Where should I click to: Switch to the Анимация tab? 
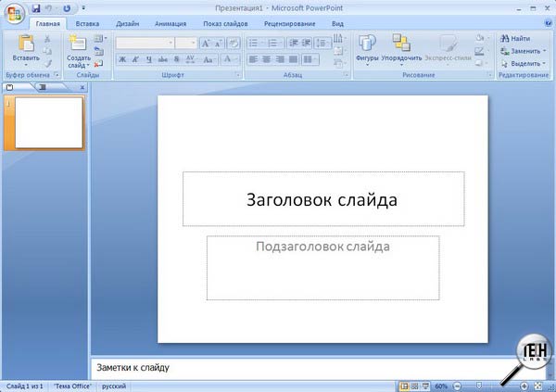[171, 24]
